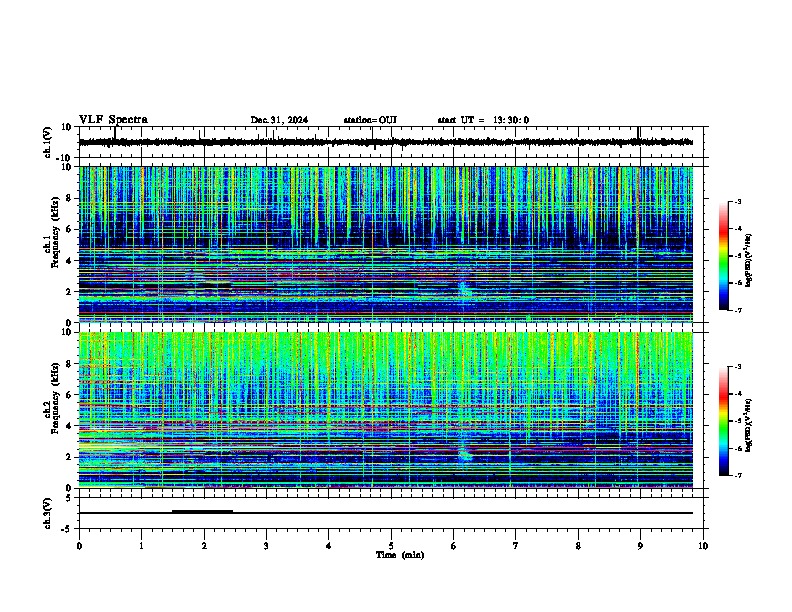The width and height of the screenshot is (792, 612).
Task: Select the "Dec. 31, 2024" date text
Action: point(279,120)
